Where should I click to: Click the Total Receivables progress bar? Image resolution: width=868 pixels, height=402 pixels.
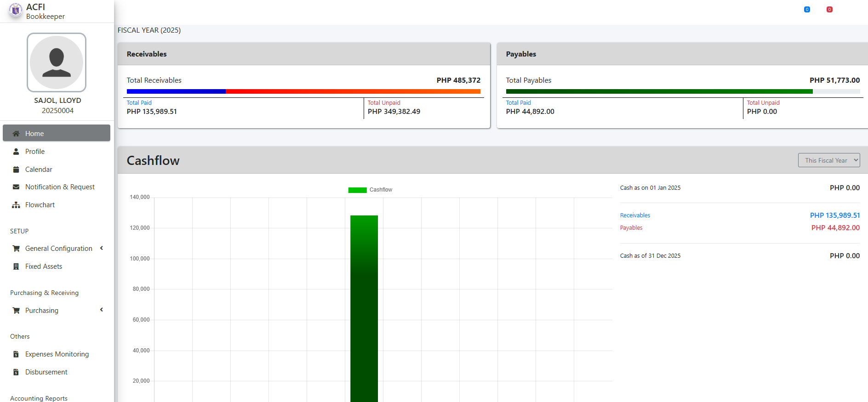coord(303,91)
